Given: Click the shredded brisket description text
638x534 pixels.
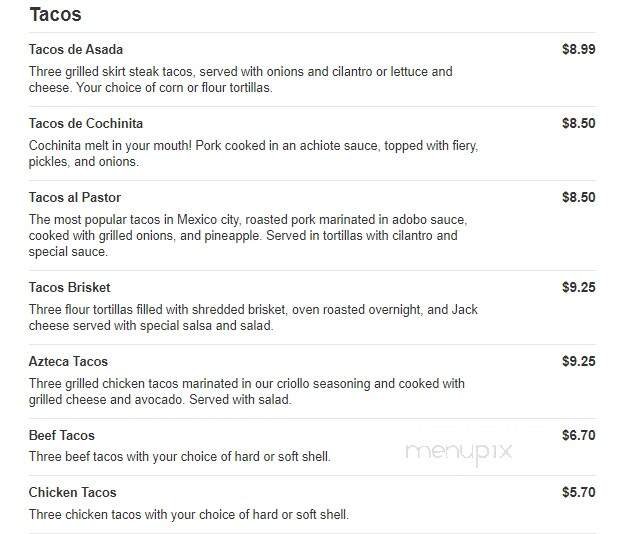Looking at the screenshot, I should 253,317.
